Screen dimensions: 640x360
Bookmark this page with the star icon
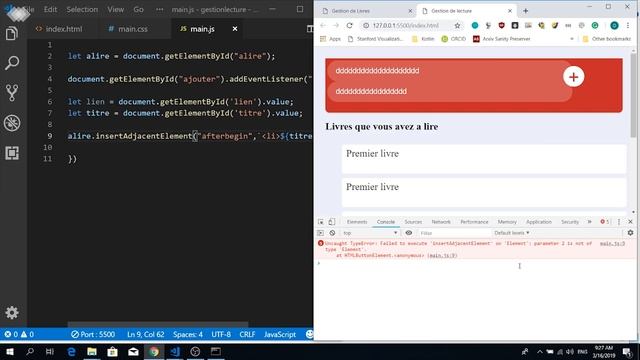point(457,25)
